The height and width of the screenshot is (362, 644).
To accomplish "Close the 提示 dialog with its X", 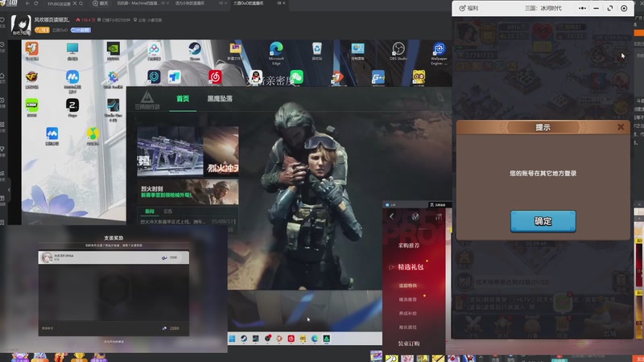I will (621, 127).
